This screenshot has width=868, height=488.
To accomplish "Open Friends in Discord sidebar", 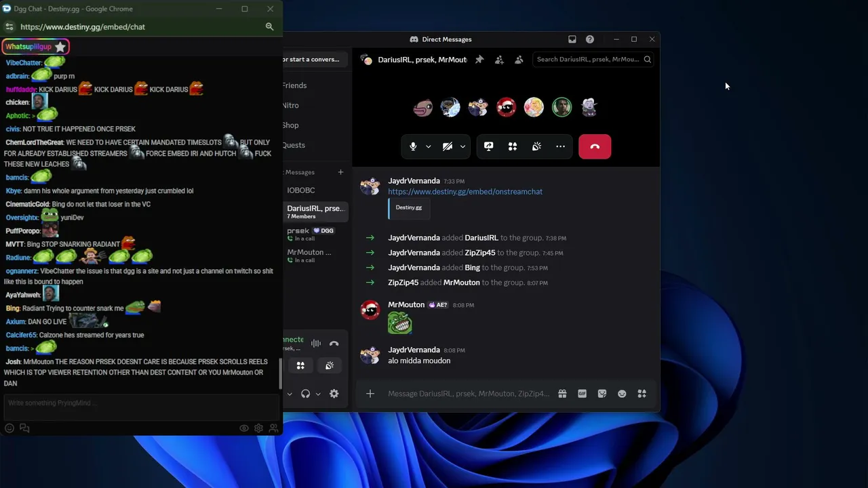I will [x=295, y=85].
